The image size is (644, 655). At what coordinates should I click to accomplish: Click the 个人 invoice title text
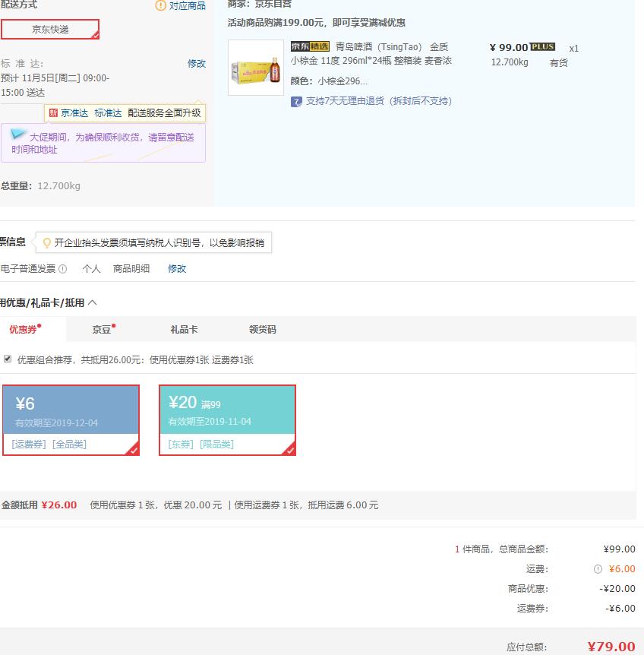tap(91, 268)
